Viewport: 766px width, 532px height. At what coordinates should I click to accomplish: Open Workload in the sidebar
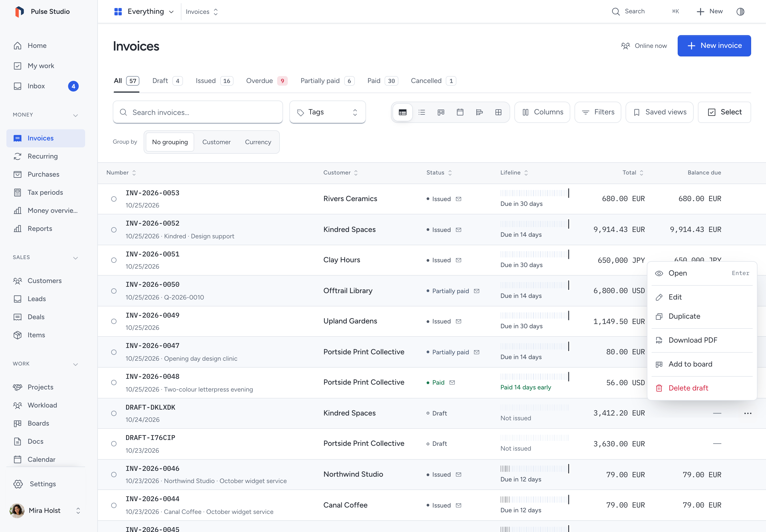46,405
